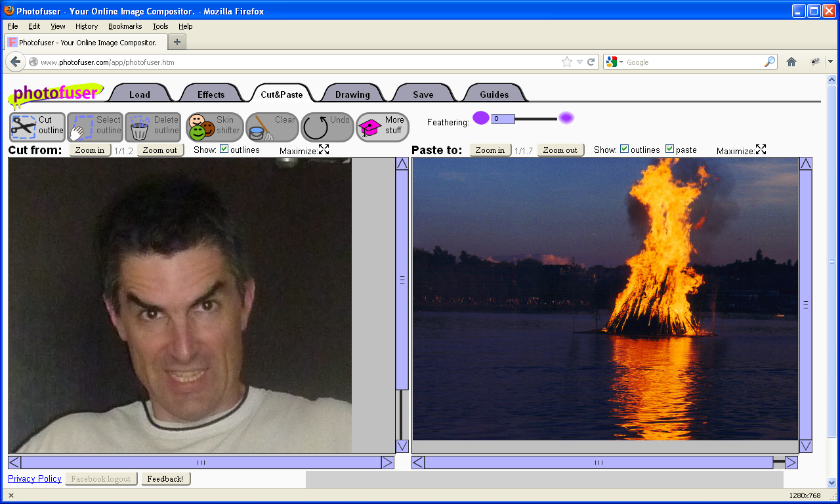Click the Facebook logout button
Image resolution: width=840 pixels, height=504 pixels.
click(101, 478)
